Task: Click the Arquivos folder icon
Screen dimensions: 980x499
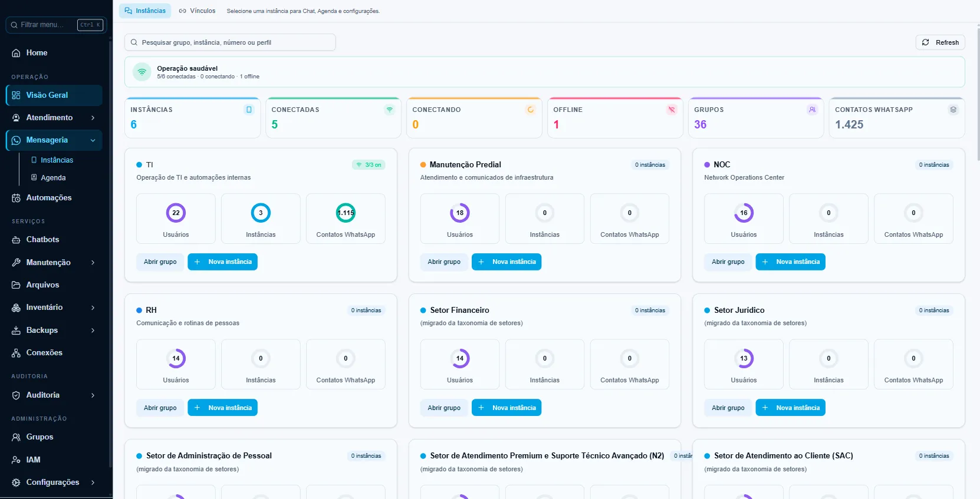Action: point(16,285)
